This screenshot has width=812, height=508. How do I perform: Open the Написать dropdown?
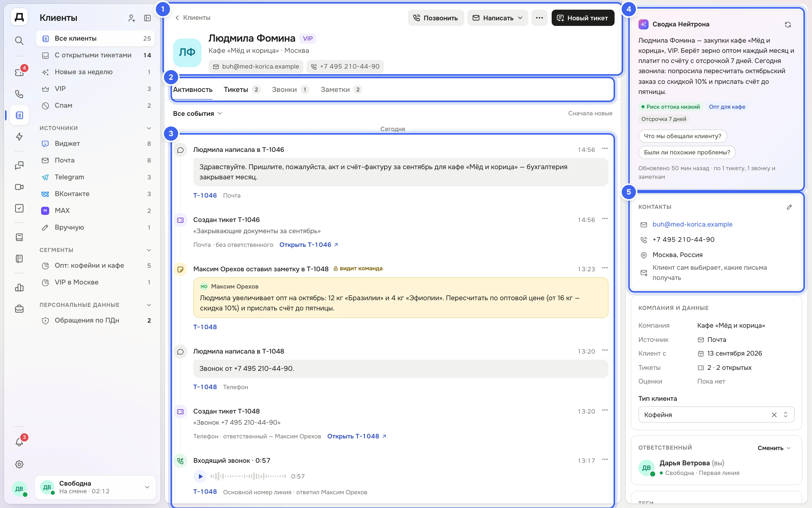498,18
